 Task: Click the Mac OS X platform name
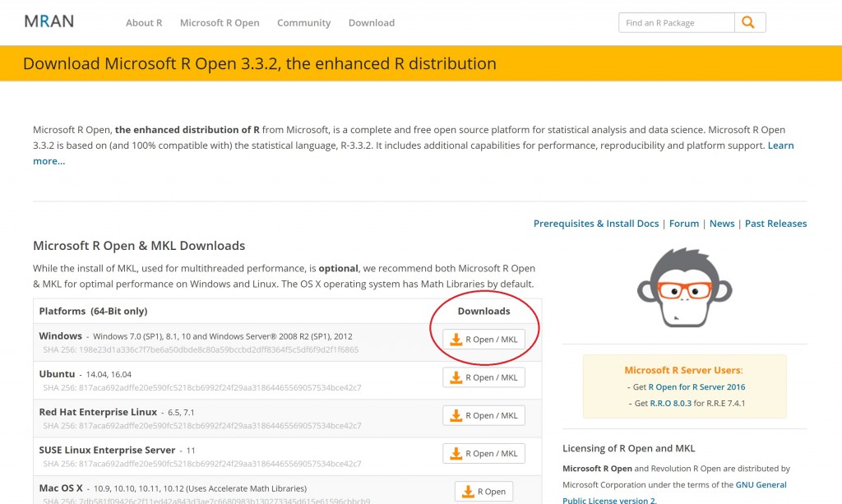pyautogui.click(x=61, y=488)
